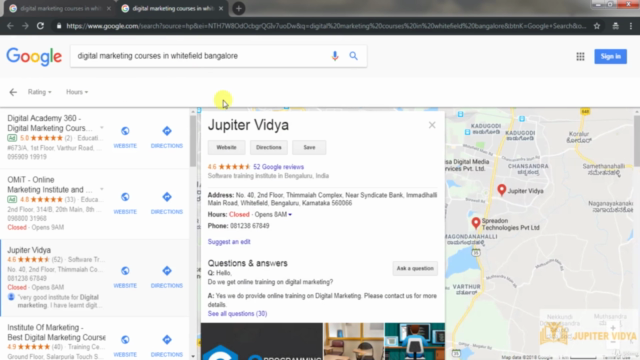
Task: Click Jupiter Vidya map pin
Action: pyautogui.click(x=502, y=190)
